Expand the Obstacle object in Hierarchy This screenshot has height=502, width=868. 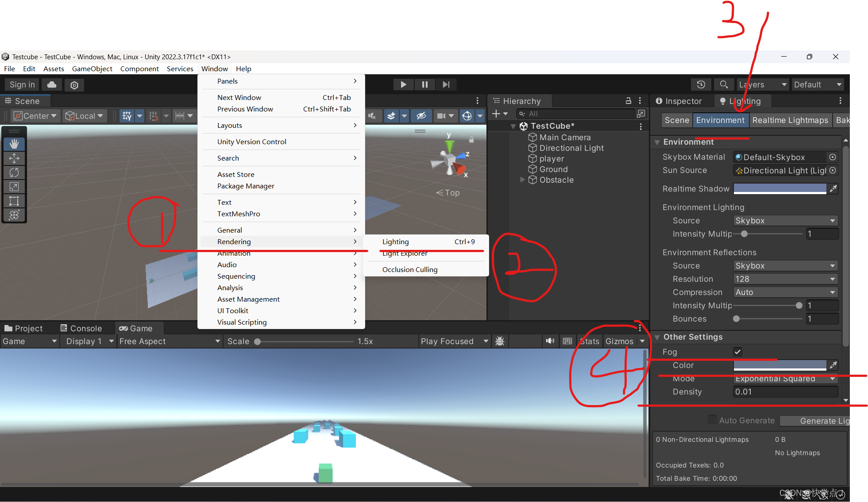point(522,180)
